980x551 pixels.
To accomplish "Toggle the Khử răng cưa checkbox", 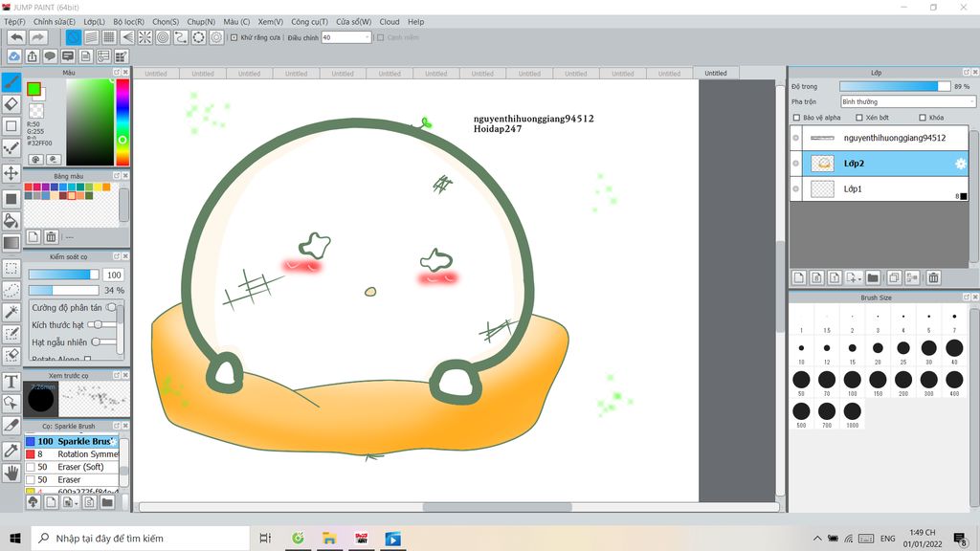I will pyautogui.click(x=234, y=37).
